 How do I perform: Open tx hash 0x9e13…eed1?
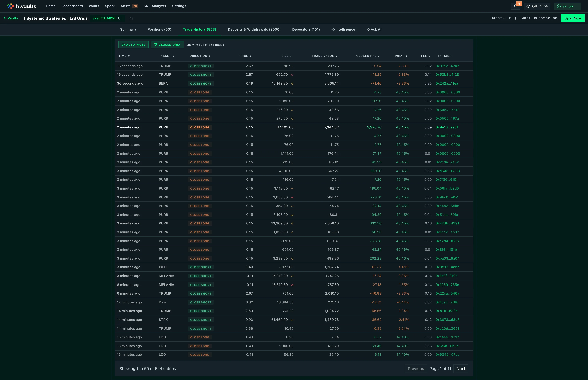(447, 127)
